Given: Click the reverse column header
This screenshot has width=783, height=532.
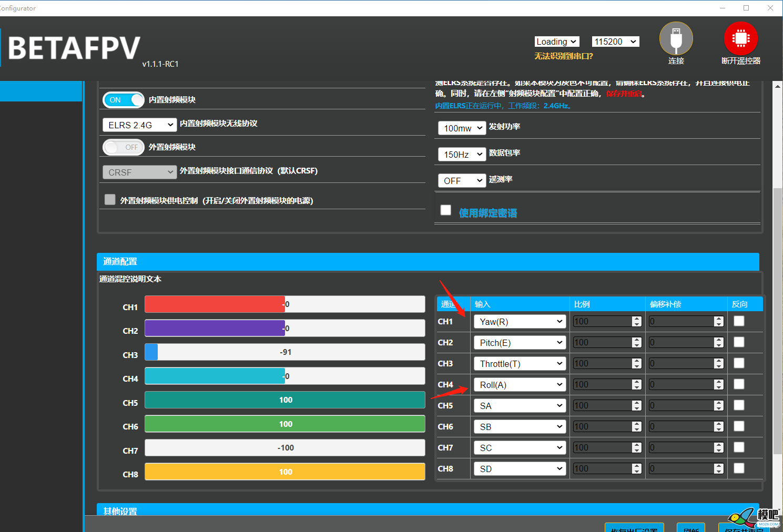Looking at the screenshot, I should click(x=739, y=304).
